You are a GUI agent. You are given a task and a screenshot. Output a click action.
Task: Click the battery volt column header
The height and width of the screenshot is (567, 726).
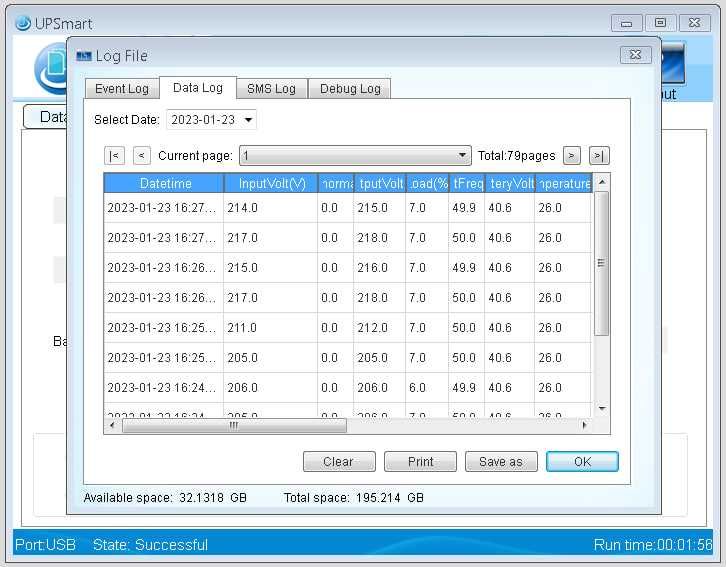510,183
